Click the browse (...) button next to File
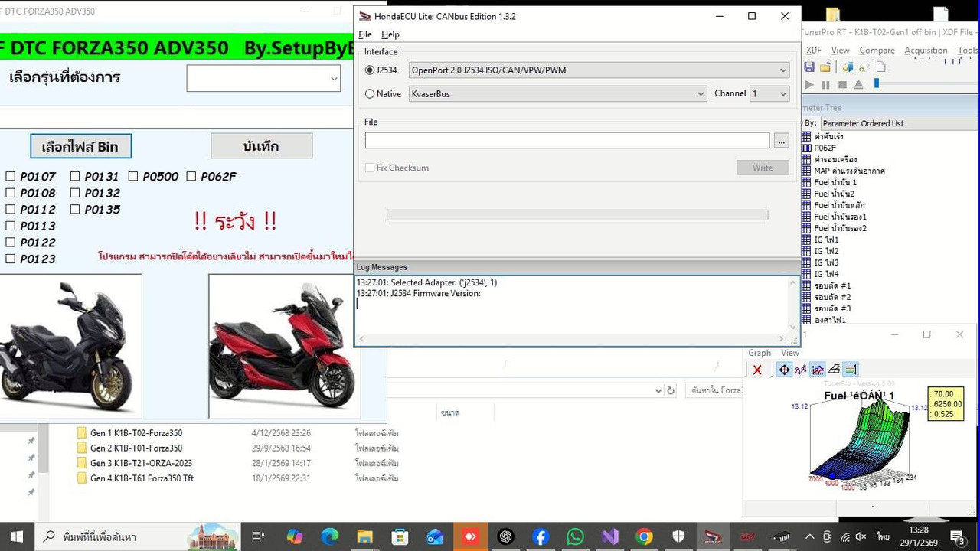Screen dimensions: 980x551 coord(781,141)
